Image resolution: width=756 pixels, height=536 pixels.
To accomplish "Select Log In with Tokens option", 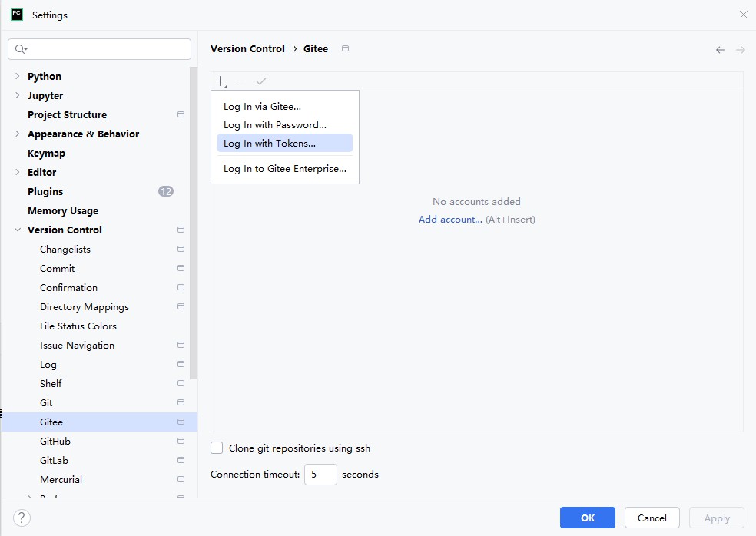I will coord(285,143).
